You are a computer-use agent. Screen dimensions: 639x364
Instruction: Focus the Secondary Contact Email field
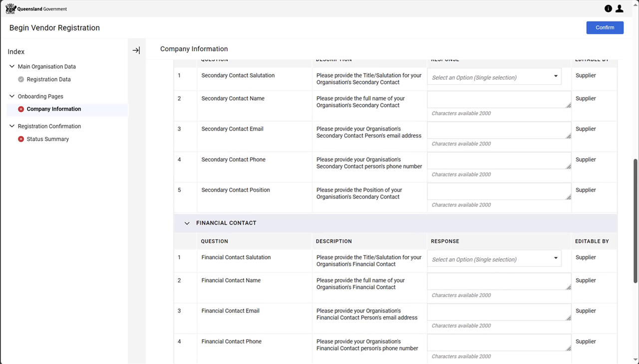pos(499,130)
